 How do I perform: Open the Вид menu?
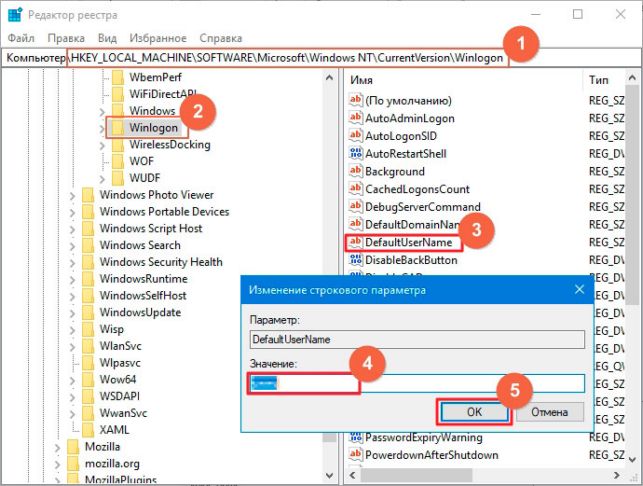click(107, 38)
